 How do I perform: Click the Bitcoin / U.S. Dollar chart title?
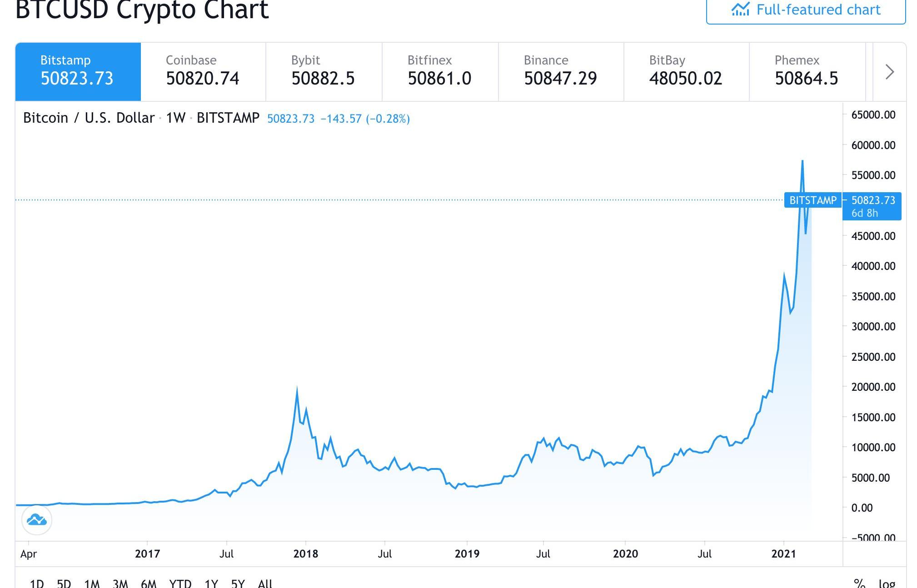(89, 118)
